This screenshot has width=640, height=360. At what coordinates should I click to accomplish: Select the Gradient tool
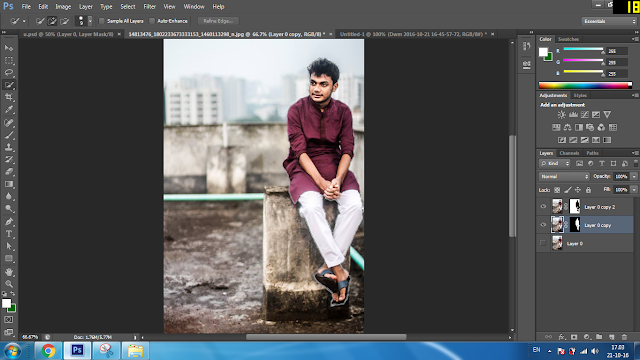(9, 184)
